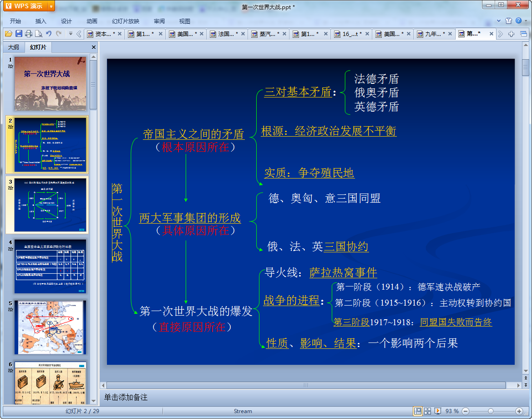Go to the previous slide with the double up arrow
This screenshot has height=419, width=532.
(x=526, y=378)
